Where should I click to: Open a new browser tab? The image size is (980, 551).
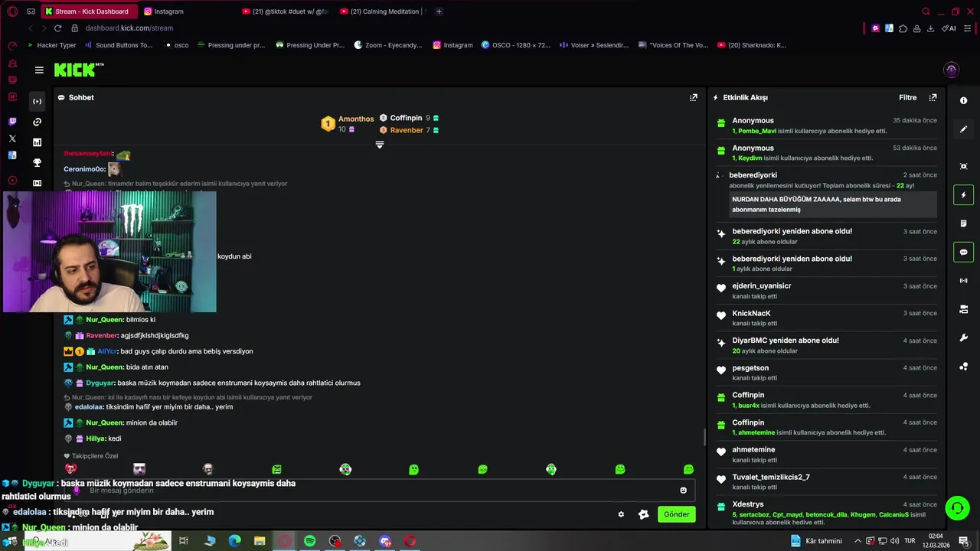click(439, 11)
